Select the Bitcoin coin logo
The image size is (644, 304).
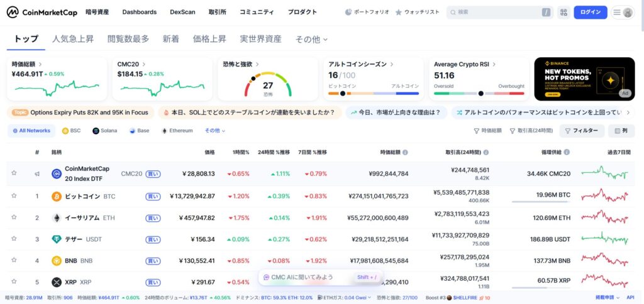tap(57, 197)
